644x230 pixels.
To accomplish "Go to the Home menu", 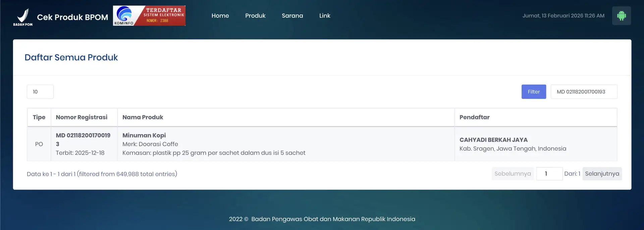I will coord(220,16).
